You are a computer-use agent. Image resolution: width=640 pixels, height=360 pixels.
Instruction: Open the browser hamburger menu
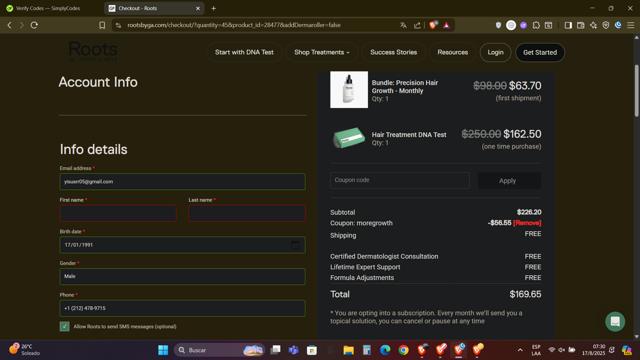[x=631, y=25]
